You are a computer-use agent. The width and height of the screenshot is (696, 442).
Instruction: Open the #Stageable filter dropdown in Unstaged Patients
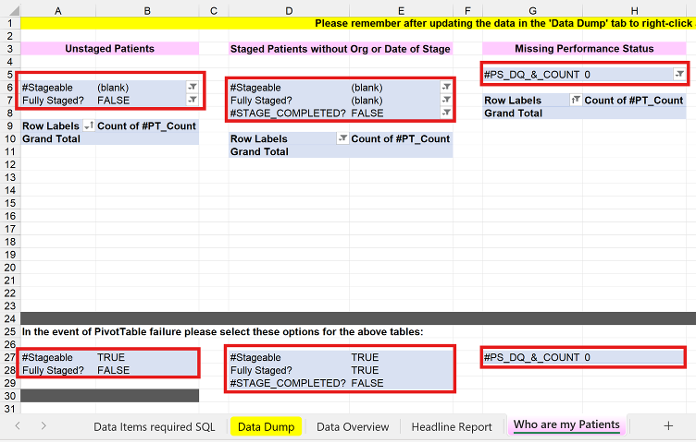click(192, 87)
